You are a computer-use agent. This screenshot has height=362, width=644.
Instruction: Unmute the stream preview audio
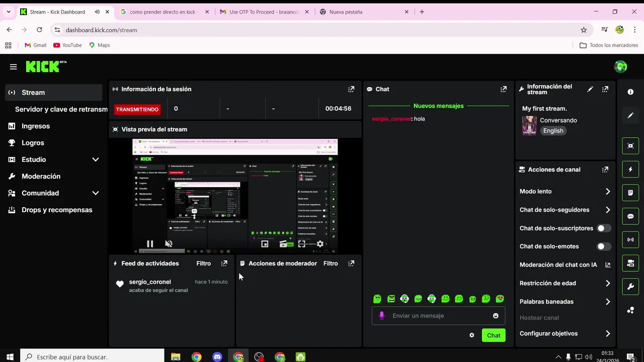click(x=169, y=244)
